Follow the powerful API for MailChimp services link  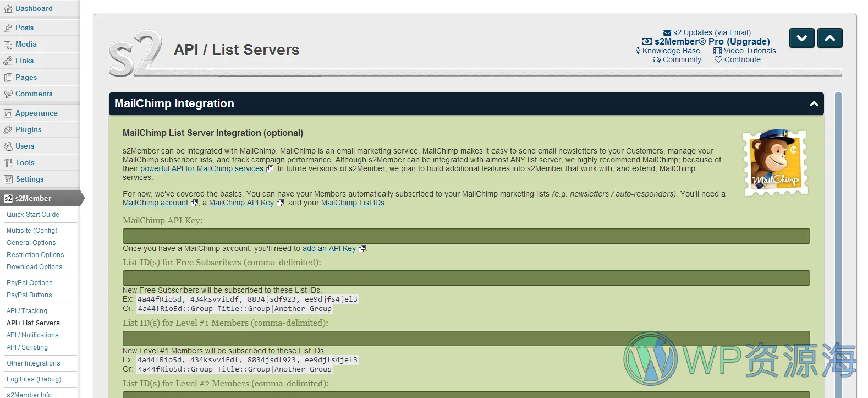[x=202, y=168]
